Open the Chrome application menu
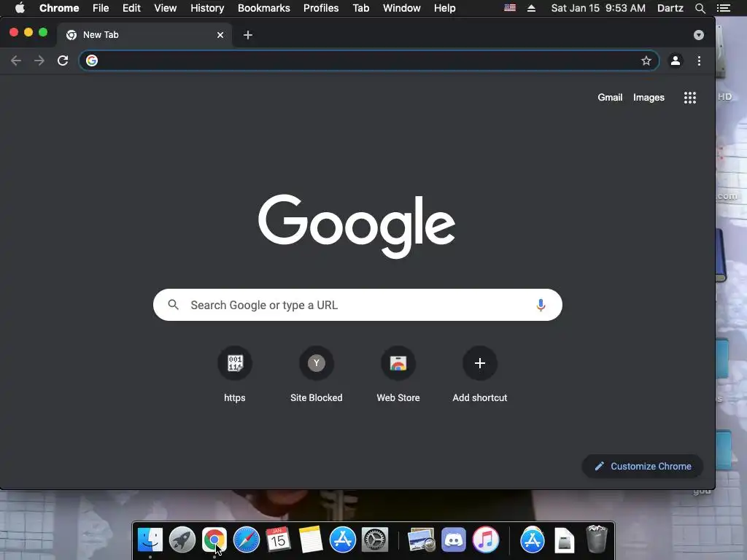 point(59,8)
